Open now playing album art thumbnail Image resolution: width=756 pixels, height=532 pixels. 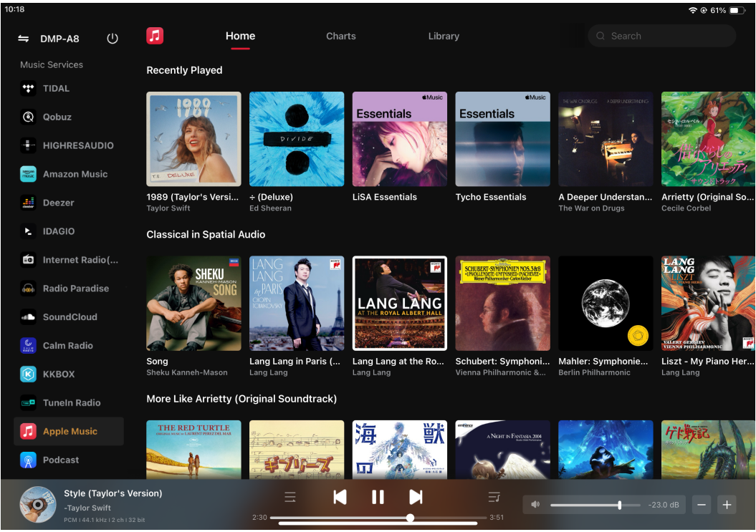pyautogui.click(x=37, y=505)
